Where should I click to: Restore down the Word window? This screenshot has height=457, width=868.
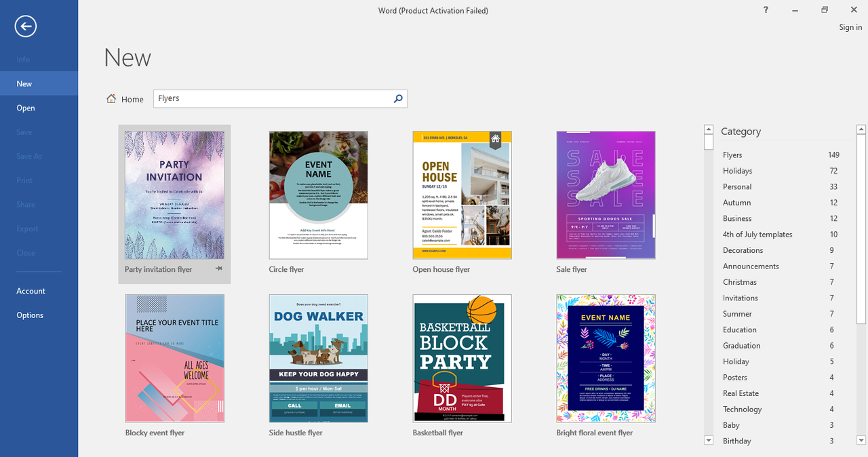pos(825,10)
